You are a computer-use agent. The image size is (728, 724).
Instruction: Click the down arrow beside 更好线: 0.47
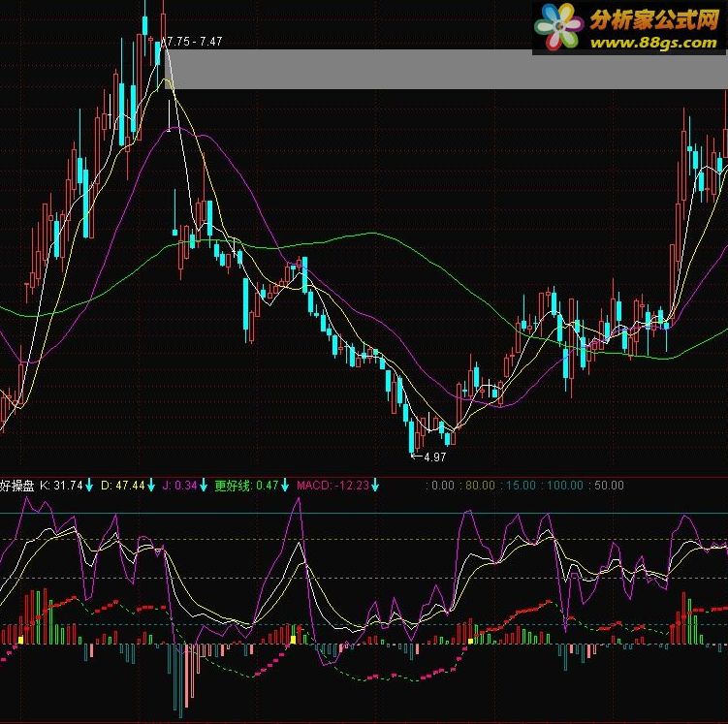click(x=285, y=486)
